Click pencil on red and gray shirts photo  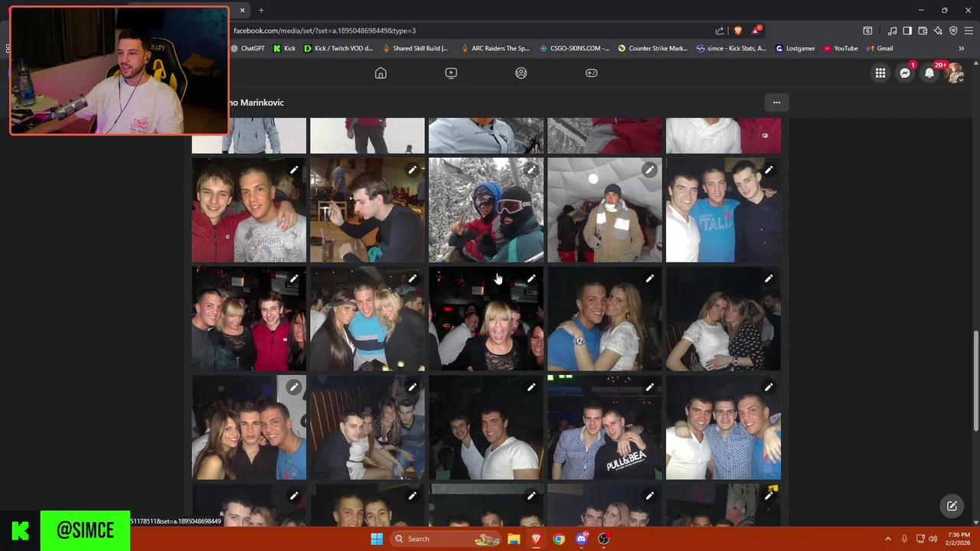tap(294, 169)
